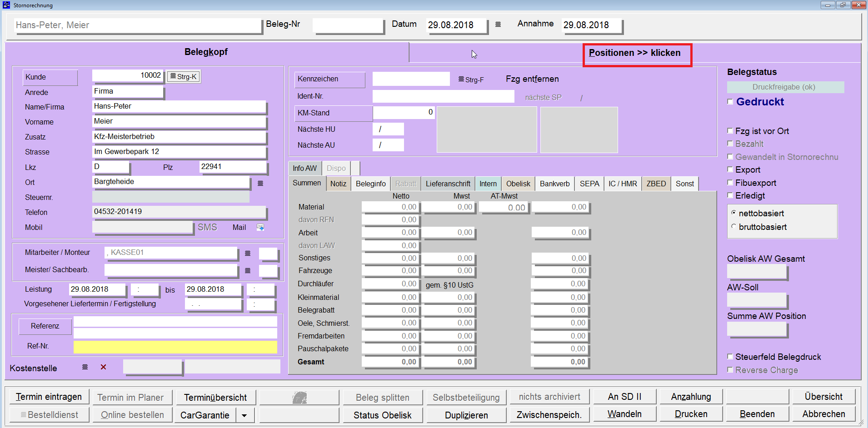Open list icon next to Meister/Sachbearb. field
The image size is (868, 428).
(248, 270)
